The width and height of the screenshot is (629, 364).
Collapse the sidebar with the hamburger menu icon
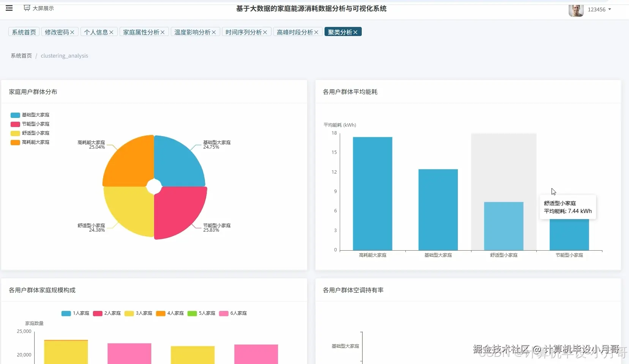(9, 8)
